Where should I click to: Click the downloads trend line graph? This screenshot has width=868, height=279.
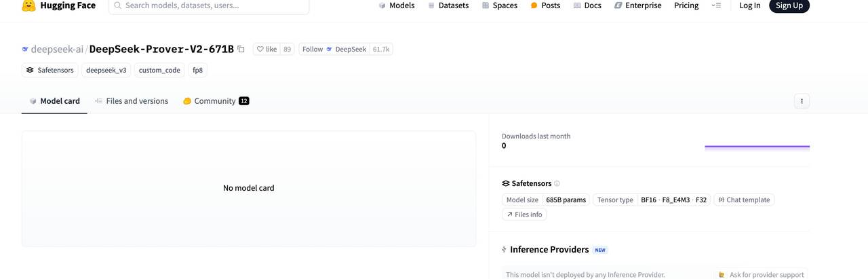coord(757,146)
